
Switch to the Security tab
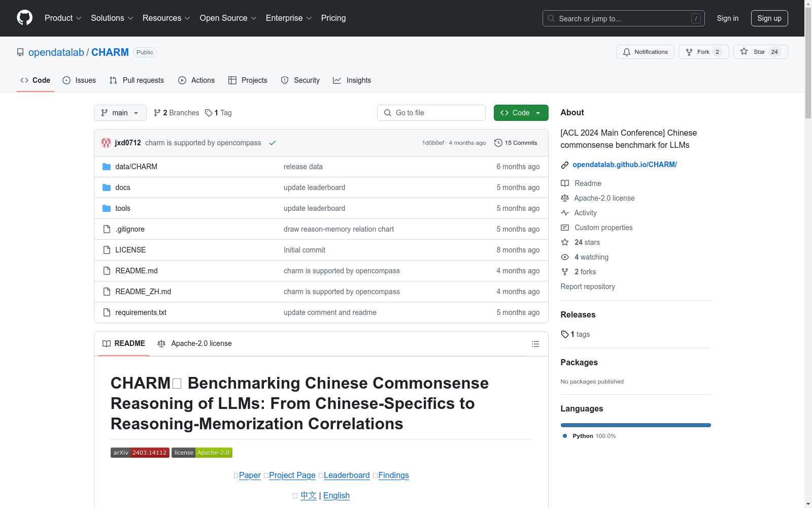point(300,80)
